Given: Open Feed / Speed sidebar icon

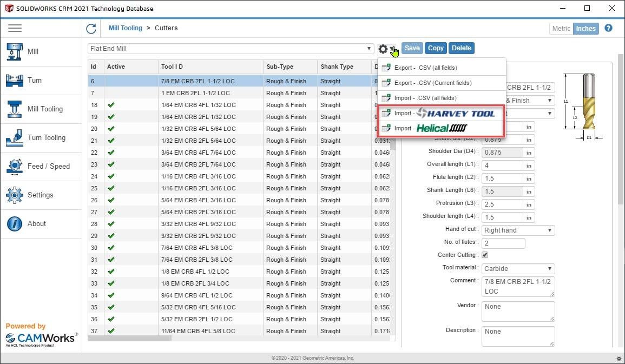Looking at the screenshot, I should pos(15,167).
